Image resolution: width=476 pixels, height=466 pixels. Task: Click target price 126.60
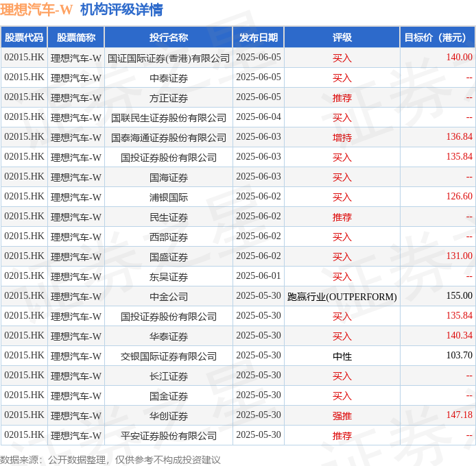(x=459, y=196)
